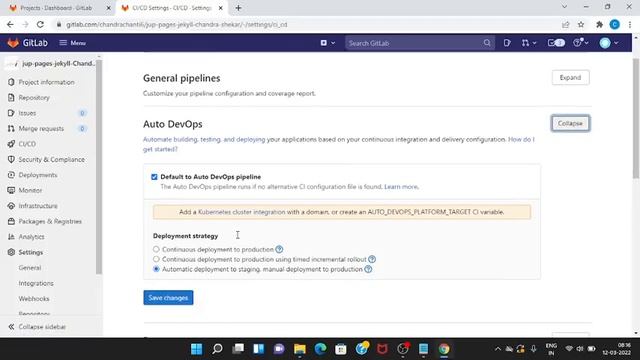Select automatic staging, manual production radio
Screen dimensions: 640x360
[x=156, y=269]
